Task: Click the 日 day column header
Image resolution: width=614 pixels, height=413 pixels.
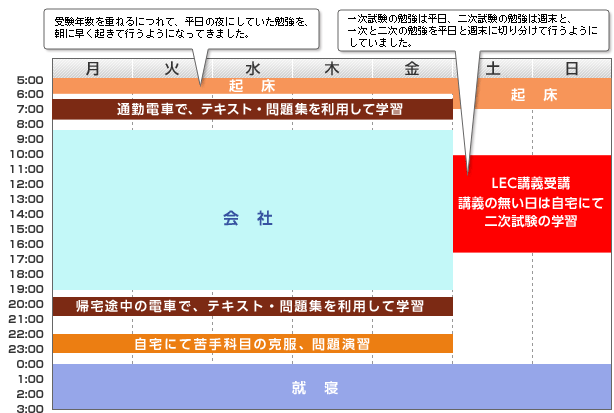Action: tap(572, 69)
